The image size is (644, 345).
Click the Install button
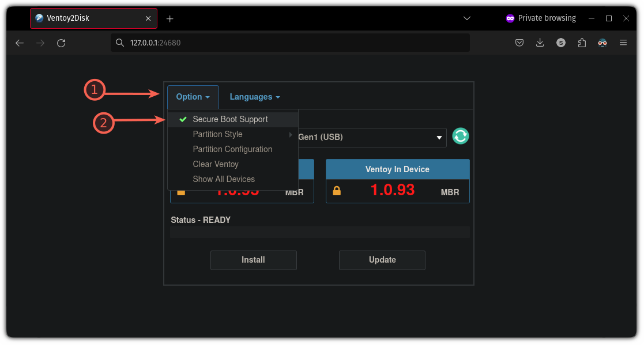[254, 260]
